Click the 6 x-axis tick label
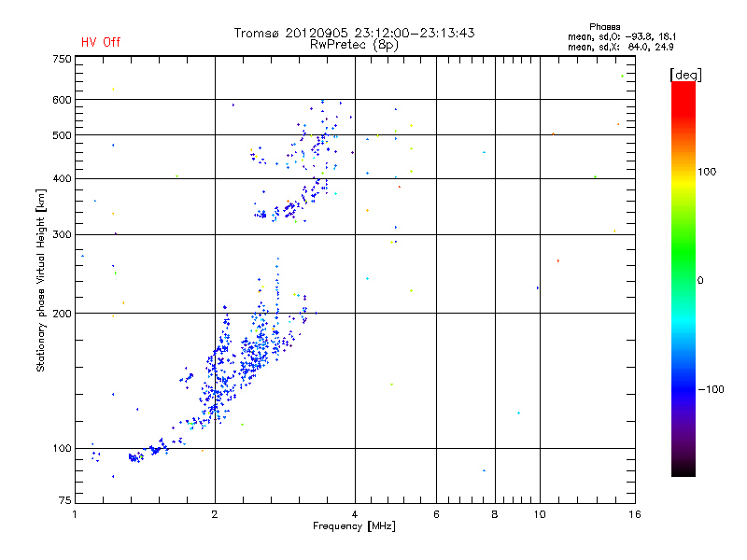Image resolution: width=747 pixels, height=560 pixels. click(x=436, y=514)
